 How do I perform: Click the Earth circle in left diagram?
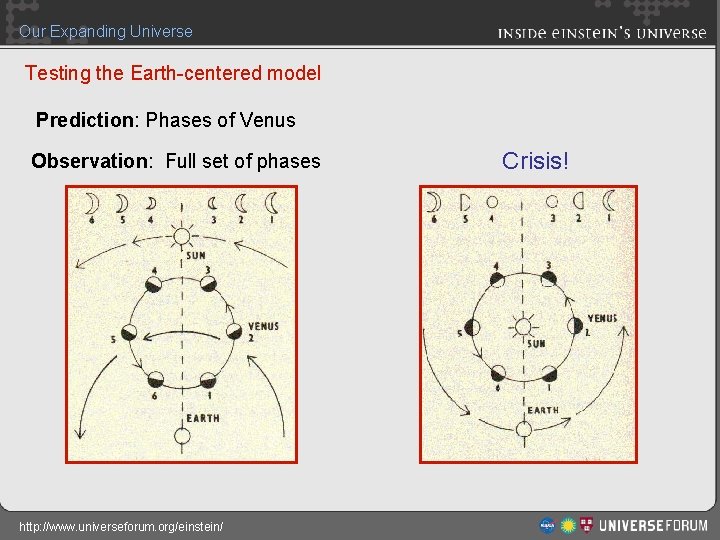[x=182, y=436]
